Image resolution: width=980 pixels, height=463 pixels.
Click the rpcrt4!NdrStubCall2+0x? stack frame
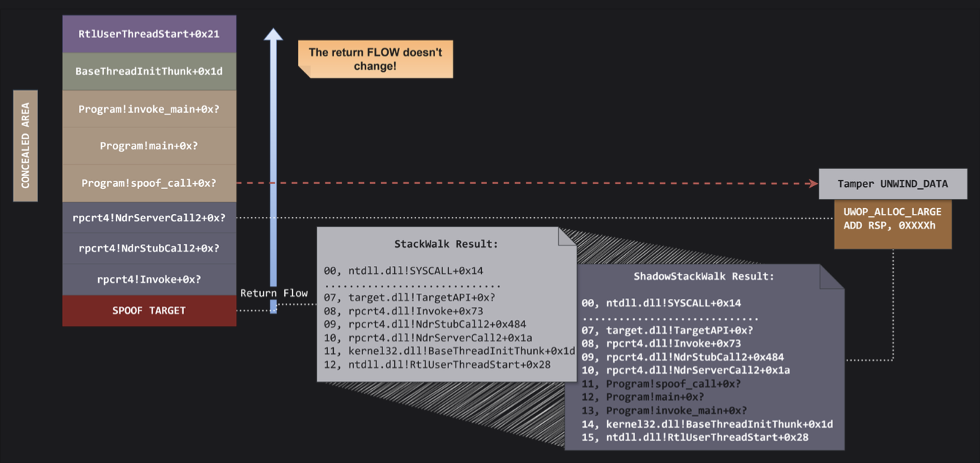point(149,248)
